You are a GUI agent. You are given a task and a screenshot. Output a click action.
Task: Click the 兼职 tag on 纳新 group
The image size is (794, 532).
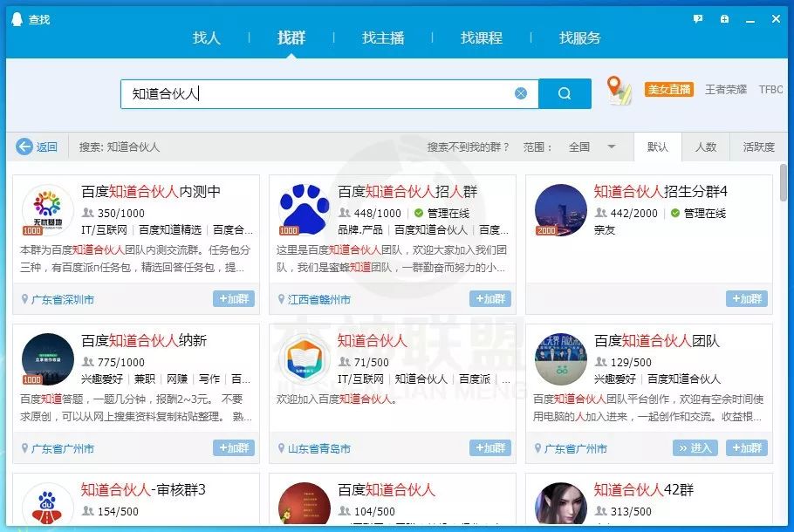144,379
